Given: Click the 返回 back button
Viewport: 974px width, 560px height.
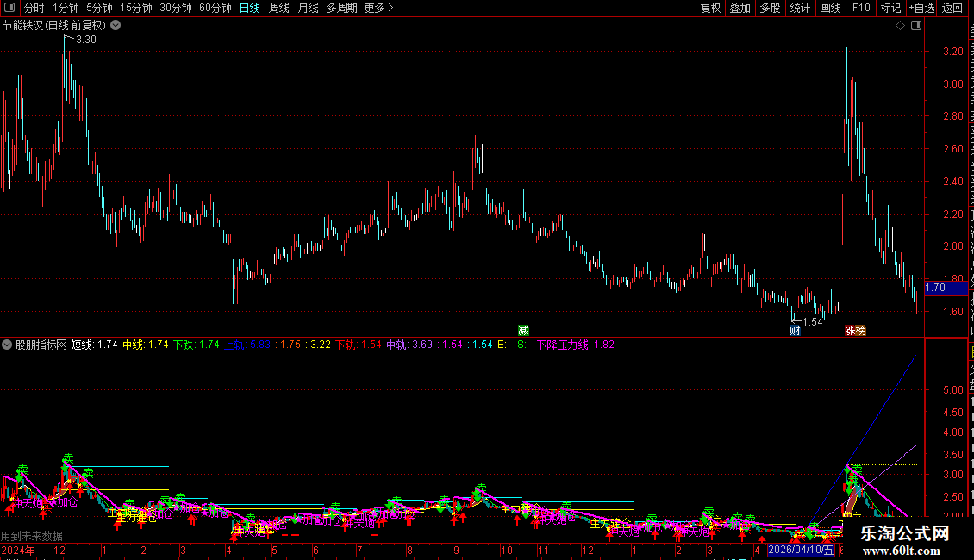Looking at the screenshot, I should tap(952, 8).
